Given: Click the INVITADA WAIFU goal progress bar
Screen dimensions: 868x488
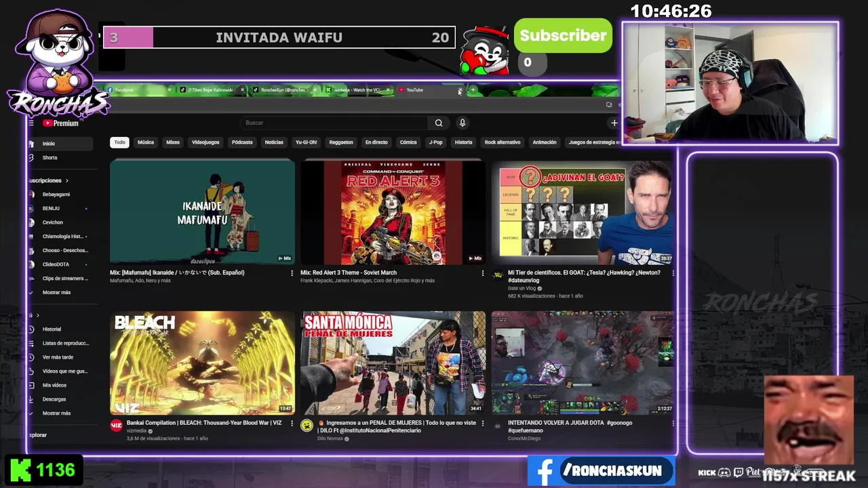Looking at the screenshot, I should [x=279, y=38].
